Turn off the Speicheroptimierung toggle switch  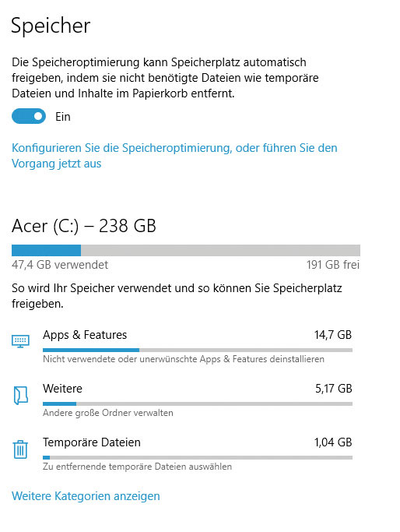(x=29, y=116)
